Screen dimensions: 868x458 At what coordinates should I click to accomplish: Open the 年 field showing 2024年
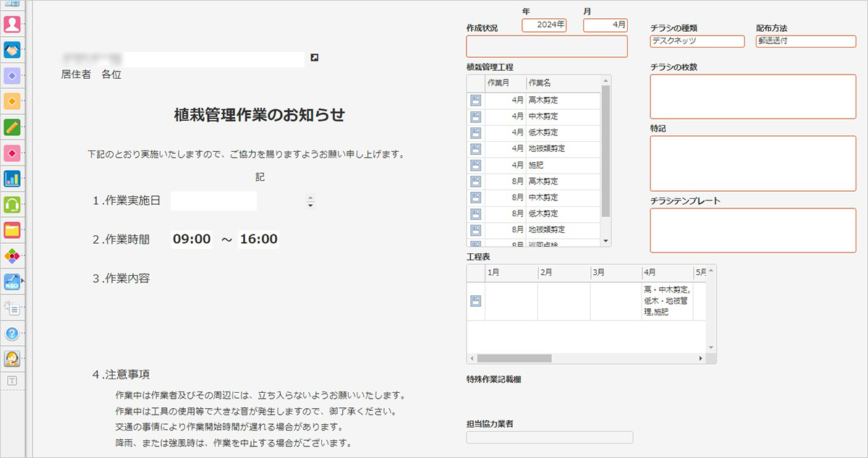pos(543,24)
